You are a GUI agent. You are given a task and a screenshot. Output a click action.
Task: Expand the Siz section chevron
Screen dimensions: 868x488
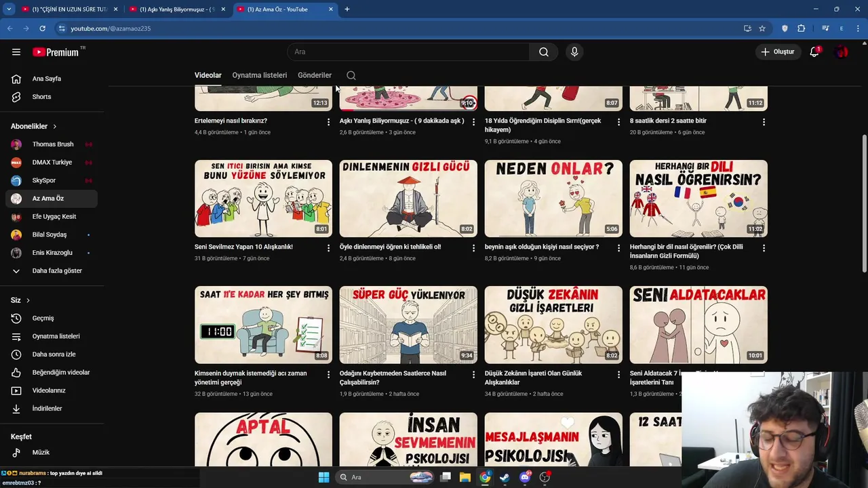pos(28,301)
